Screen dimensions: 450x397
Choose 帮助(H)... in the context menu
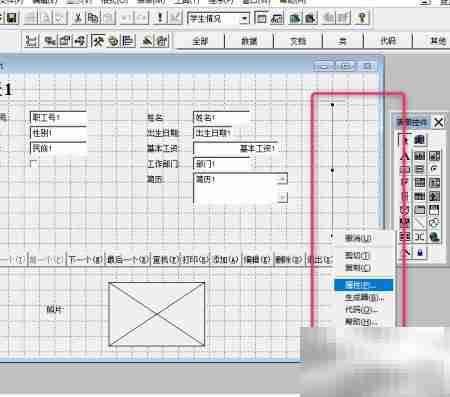click(364, 322)
